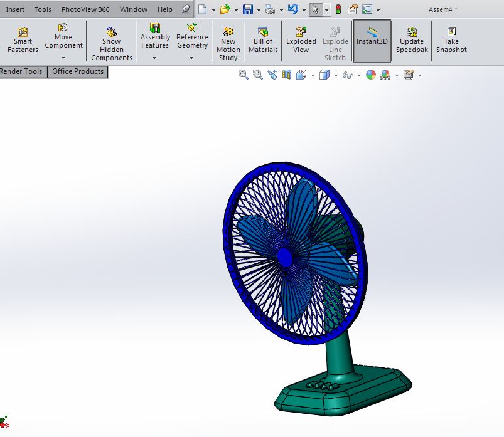
Task: Undo the last action
Action: 293,9
